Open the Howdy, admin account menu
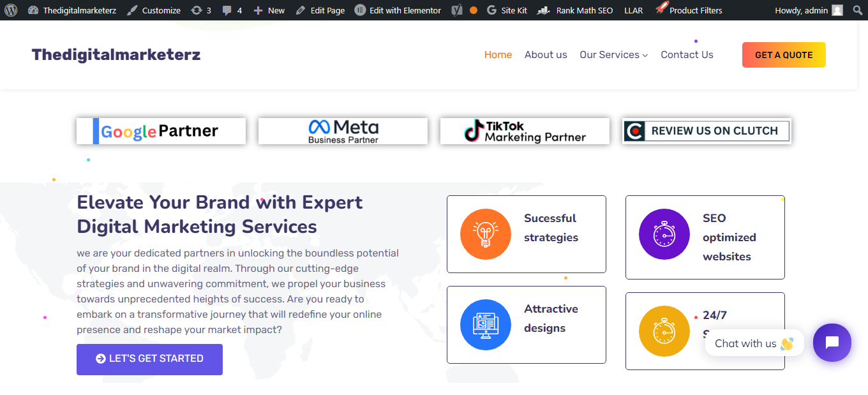Image resolution: width=868 pixels, height=395 pixels. [x=808, y=10]
